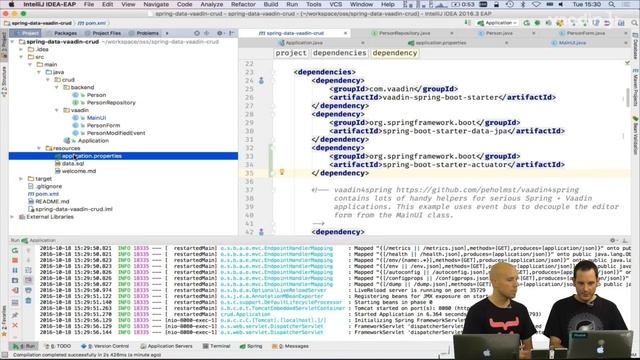Select the Packages view tab
The image size is (640, 360).
(x=65, y=33)
